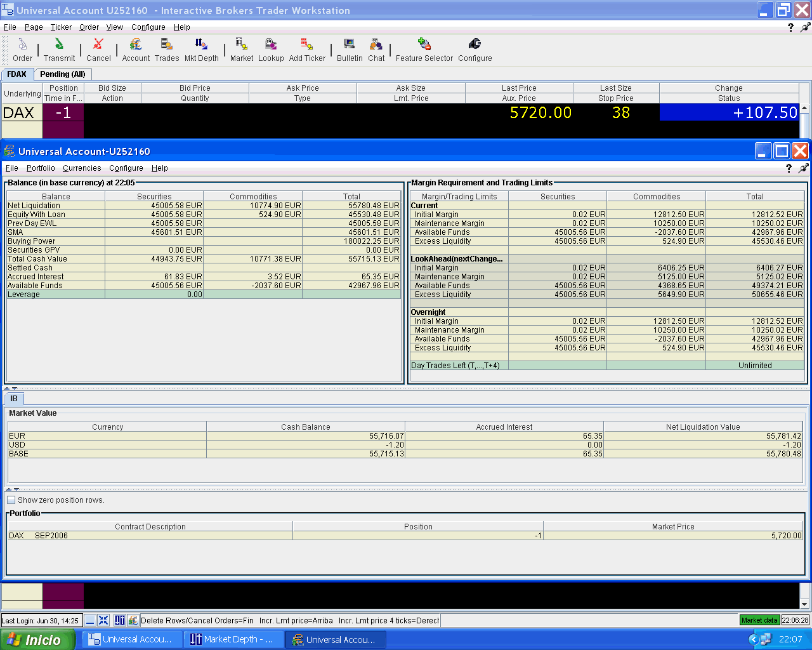Click the scroll-up arrow of ticker scrollbar
Screen dimensions: 812x650
pos(805,109)
